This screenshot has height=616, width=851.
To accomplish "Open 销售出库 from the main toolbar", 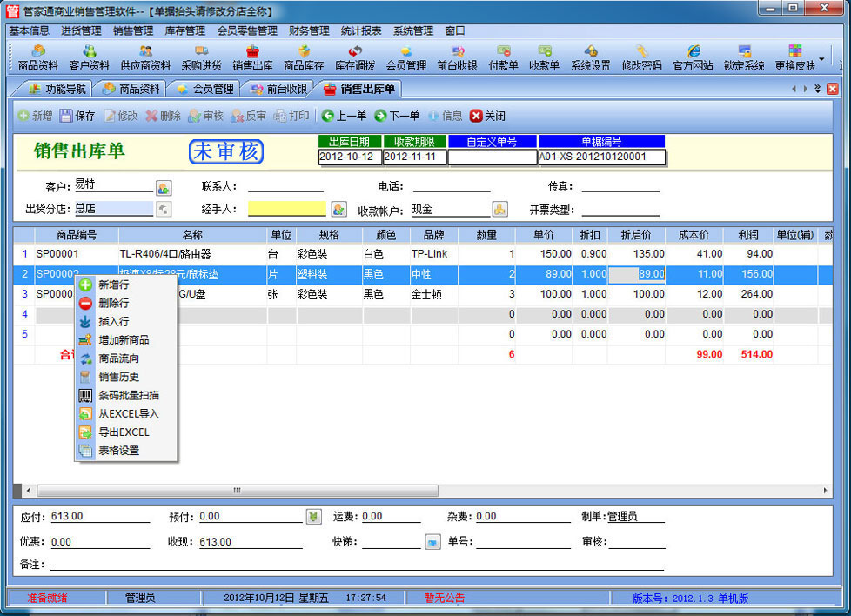I will (x=252, y=57).
